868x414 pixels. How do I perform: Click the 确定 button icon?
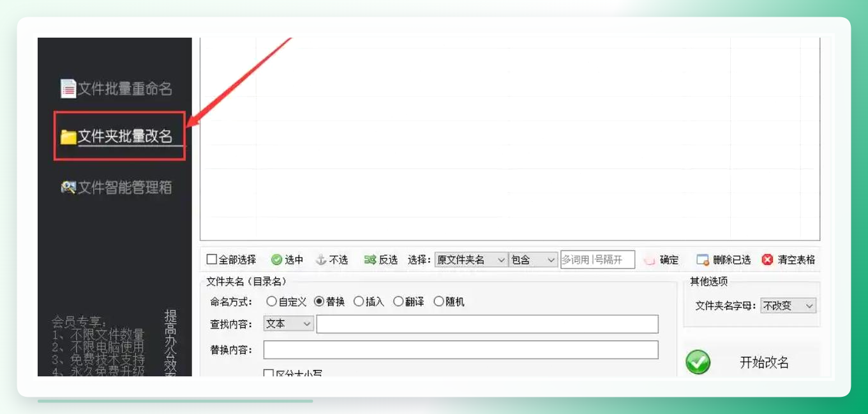(650, 260)
